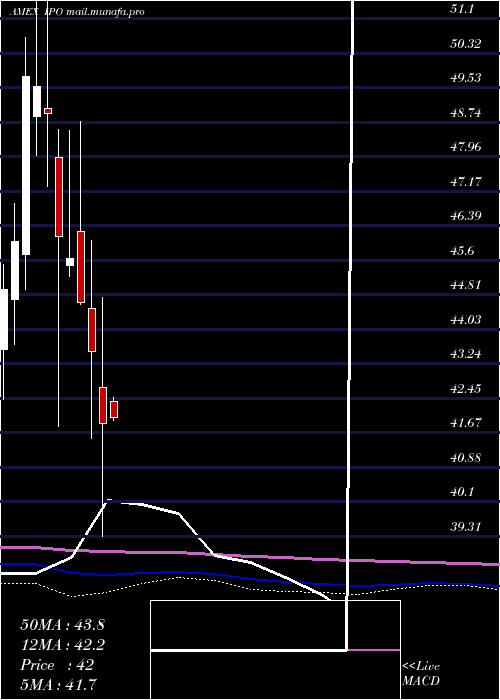Select the 41.67 price axis label
The image size is (500, 700).
point(466,423)
